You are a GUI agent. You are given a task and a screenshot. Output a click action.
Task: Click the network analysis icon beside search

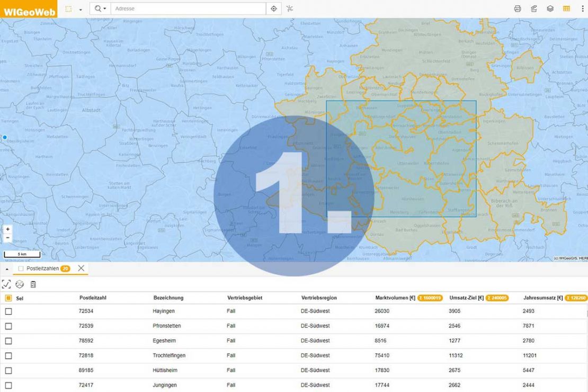point(290,8)
